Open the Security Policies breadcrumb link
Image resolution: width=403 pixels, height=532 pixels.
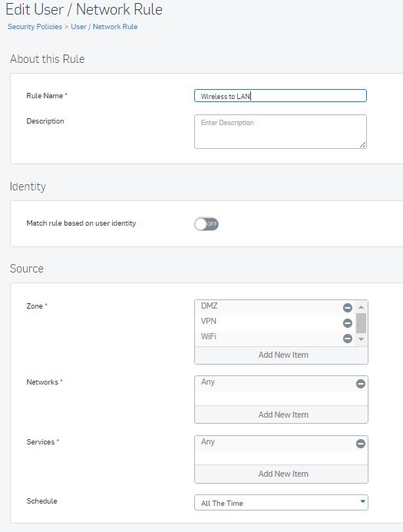[x=35, y=27]
